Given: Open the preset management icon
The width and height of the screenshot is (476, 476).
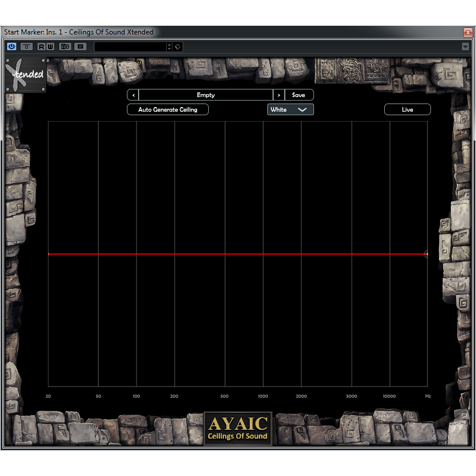Looking at the screenshot, I should pyautogui.click(x=80, y=47).
